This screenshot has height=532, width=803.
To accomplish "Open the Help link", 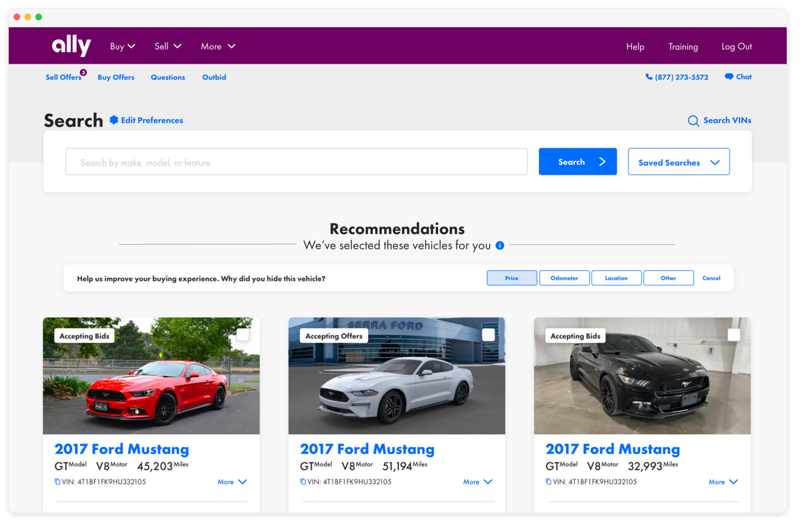I will point(635,47).
